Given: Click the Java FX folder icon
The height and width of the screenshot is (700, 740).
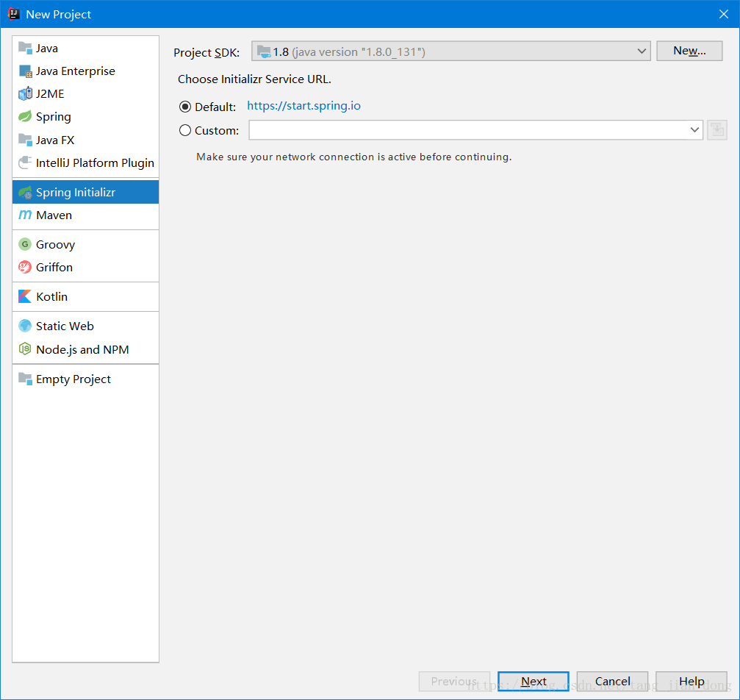Looking at the screenshot, I should point(25,140).
